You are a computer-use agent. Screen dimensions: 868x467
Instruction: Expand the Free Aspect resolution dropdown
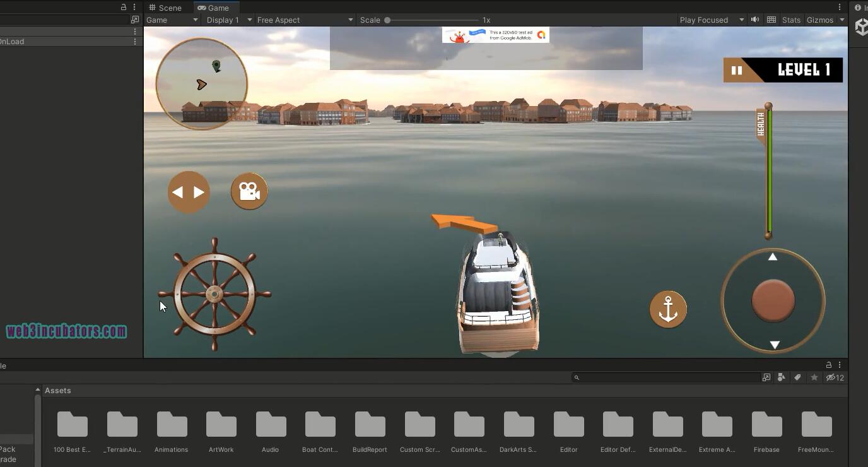point(305,20)
